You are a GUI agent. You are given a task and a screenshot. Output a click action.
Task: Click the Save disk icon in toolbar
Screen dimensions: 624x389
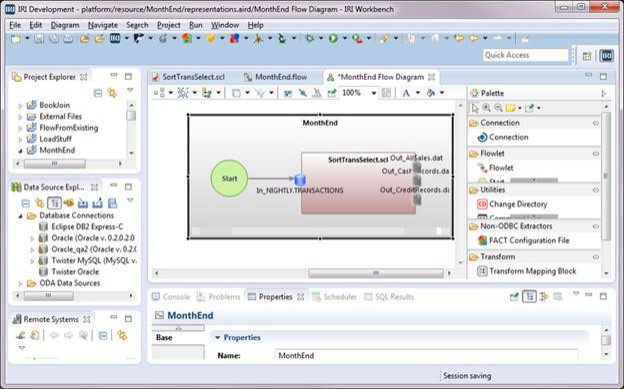click(x=39, y=39)
